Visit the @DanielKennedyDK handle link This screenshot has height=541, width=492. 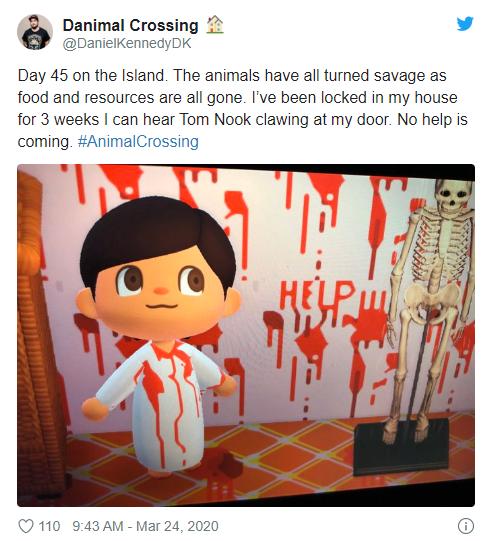click(127, 43)
